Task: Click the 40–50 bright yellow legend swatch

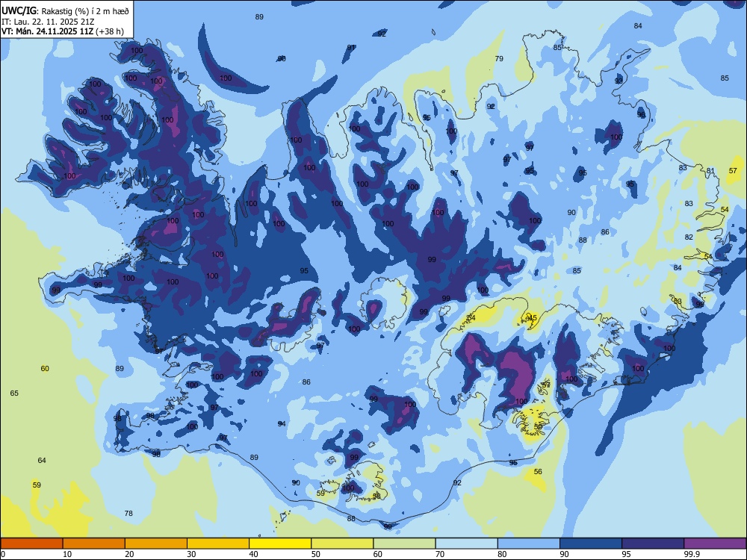Action: (x=280, y=544)
